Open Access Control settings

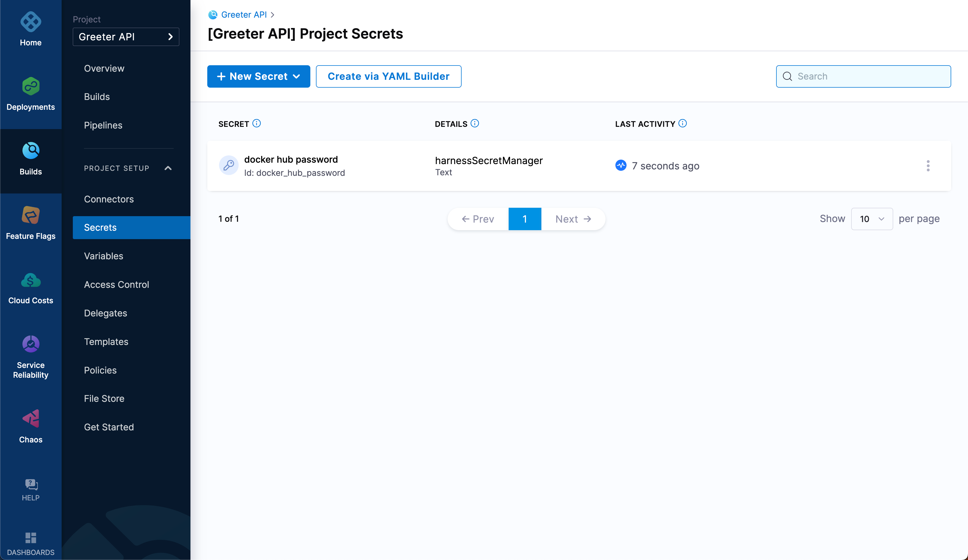117,284
